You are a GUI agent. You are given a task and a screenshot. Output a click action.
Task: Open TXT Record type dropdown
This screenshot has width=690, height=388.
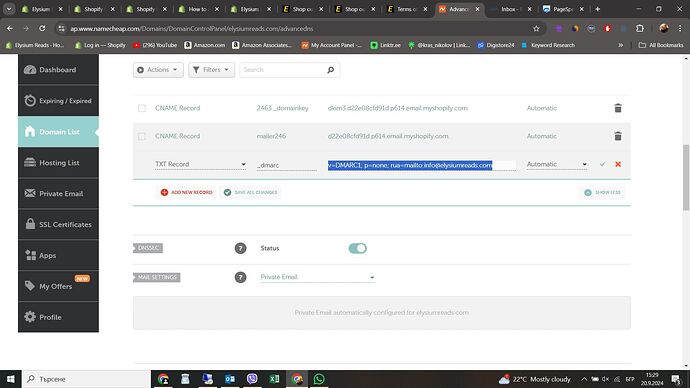pos(200,164)
